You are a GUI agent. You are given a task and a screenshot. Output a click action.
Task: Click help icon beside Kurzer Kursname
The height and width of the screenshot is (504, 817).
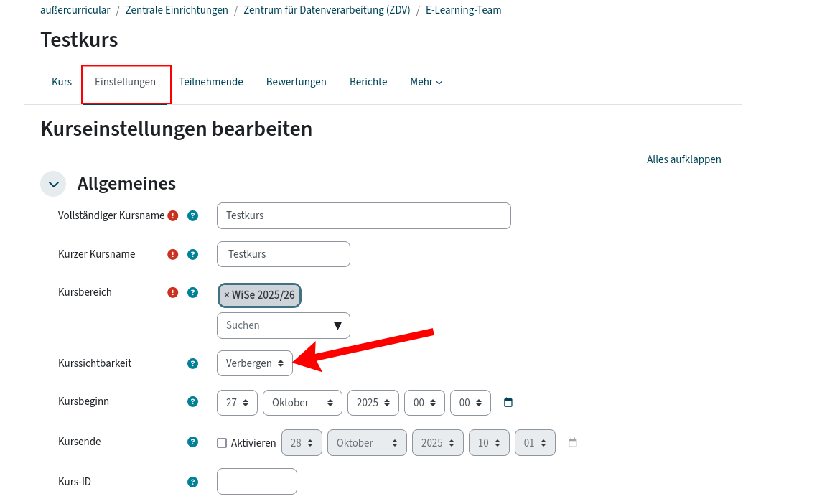(x=192, y=254)
